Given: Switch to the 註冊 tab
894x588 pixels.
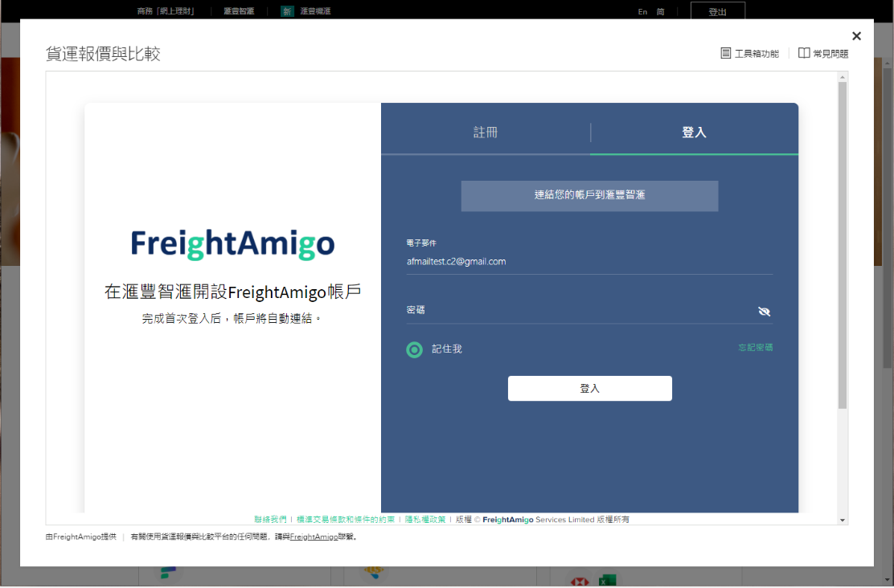Looking at the screenshot, I should [x=486, y=133].
